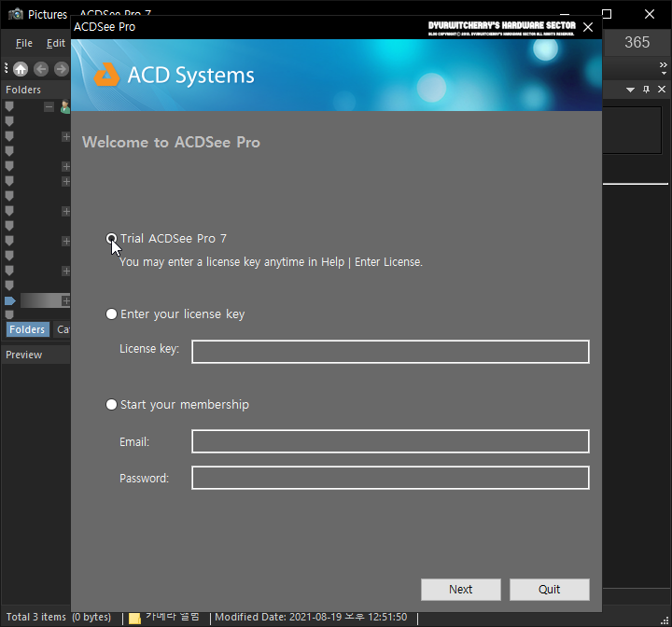Click the toolbar grip handle dots

(x=6, y=68)
